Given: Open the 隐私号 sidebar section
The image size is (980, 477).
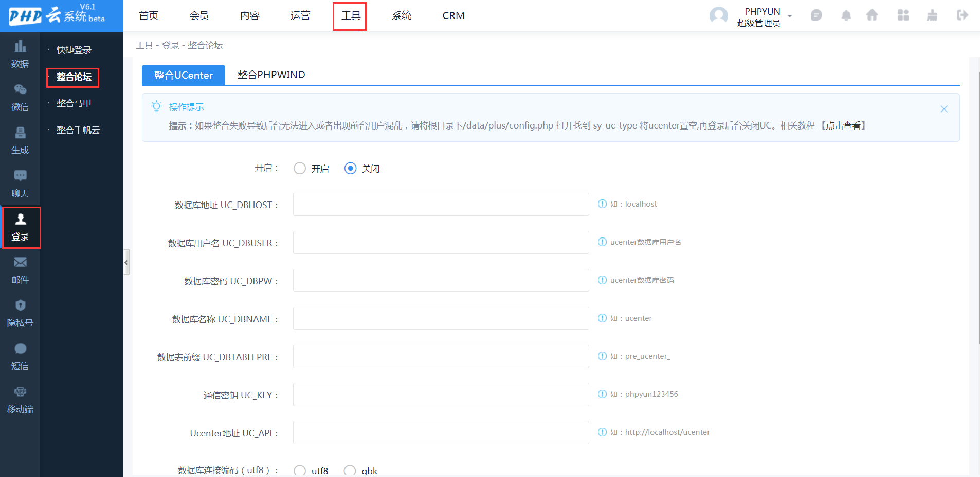Looking at the screenshot, I should click(20, 314).
